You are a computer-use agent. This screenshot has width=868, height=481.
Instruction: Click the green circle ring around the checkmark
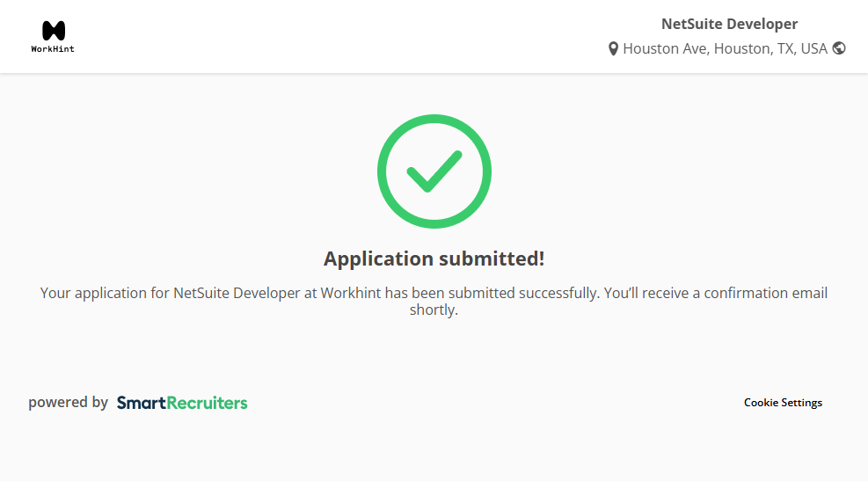pyautogui.click(x=383, y=171)
